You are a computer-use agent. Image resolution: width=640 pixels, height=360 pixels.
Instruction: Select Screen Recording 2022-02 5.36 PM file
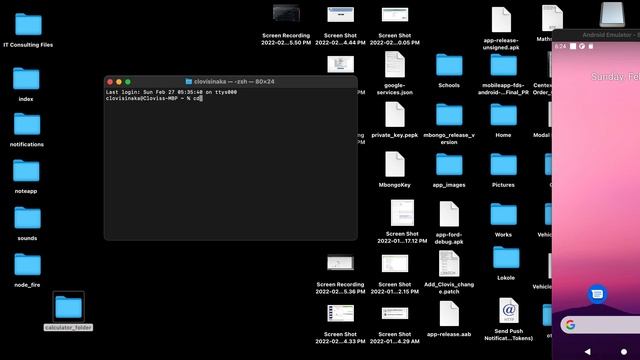pyautogui.click(x=340, y=263)
